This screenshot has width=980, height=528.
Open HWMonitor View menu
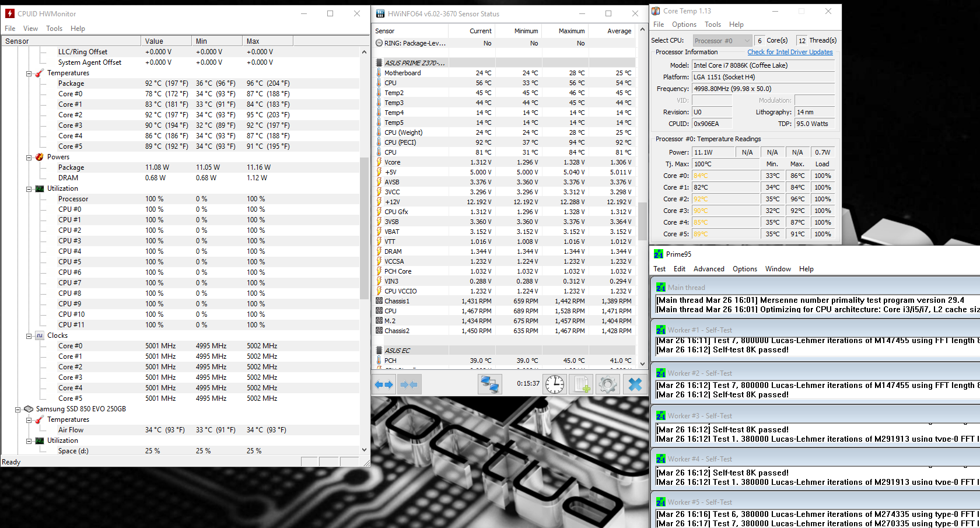point(30,29)
